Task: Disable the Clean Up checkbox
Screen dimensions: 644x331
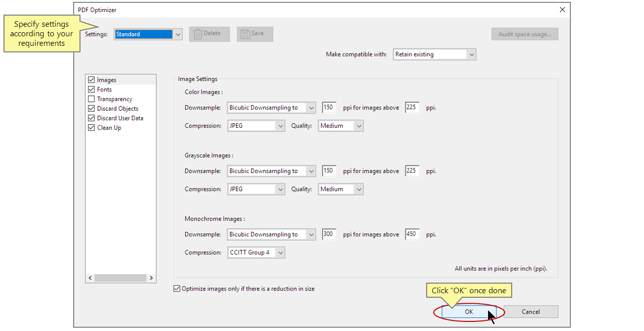Action: coord(91,127)
